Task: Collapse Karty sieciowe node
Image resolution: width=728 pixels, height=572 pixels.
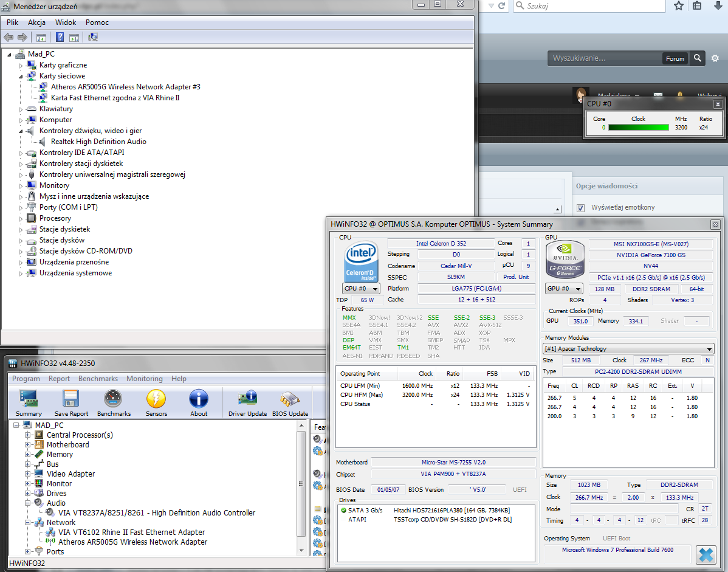Action: [x=21, y=76]
